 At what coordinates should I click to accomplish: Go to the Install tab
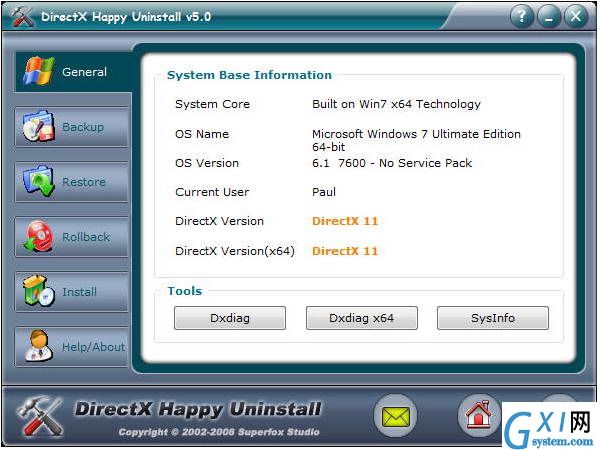[x=72, y=292]
